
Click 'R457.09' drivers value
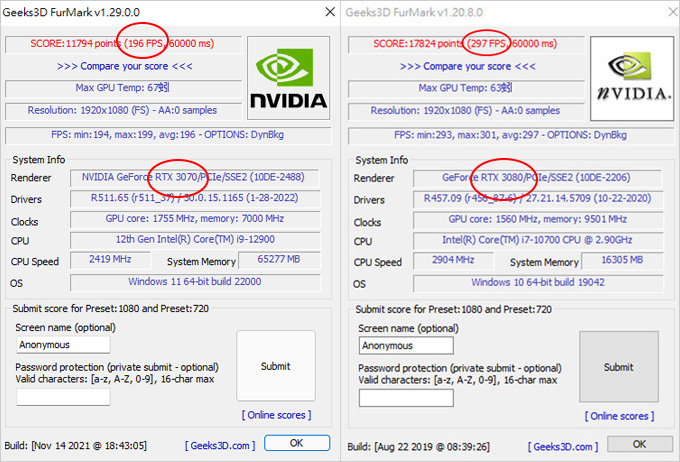pos(537,199)
